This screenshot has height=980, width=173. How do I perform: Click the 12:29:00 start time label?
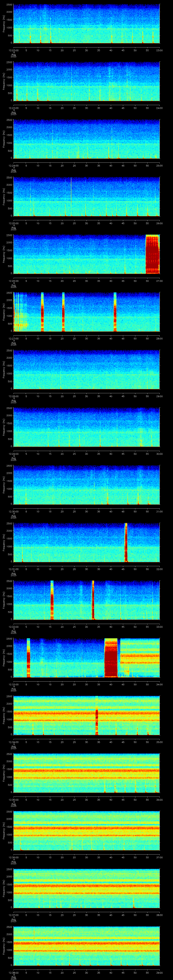(x=13, y=454)
